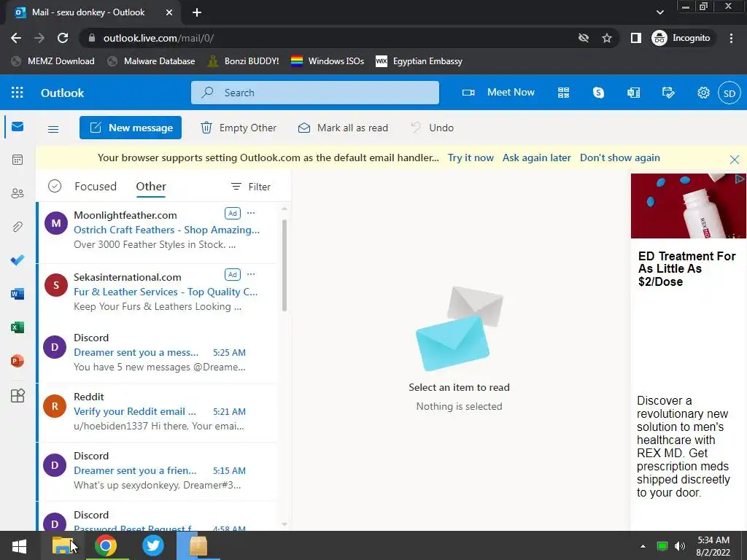This screenshot has height=560, width=747.
Task: Click Don't show again link
Action: click(x=620, y=157)
